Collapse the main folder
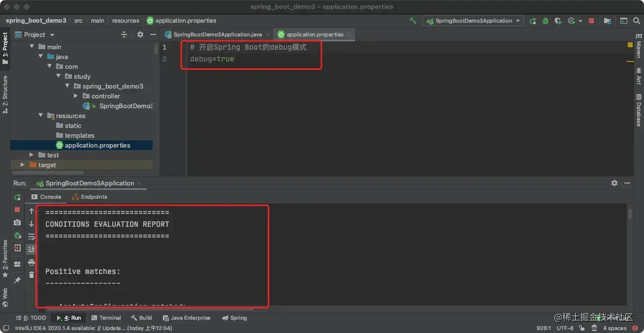The width and height of the screenshot is (644, 333). pyautogui.click(x=32, y=47)
